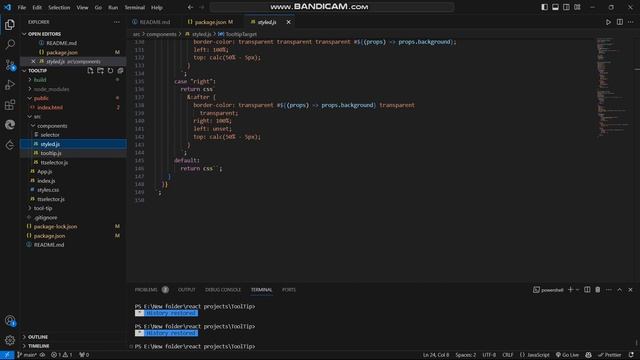Click the New File icon in TOOLTIP header

coord(90,71)
